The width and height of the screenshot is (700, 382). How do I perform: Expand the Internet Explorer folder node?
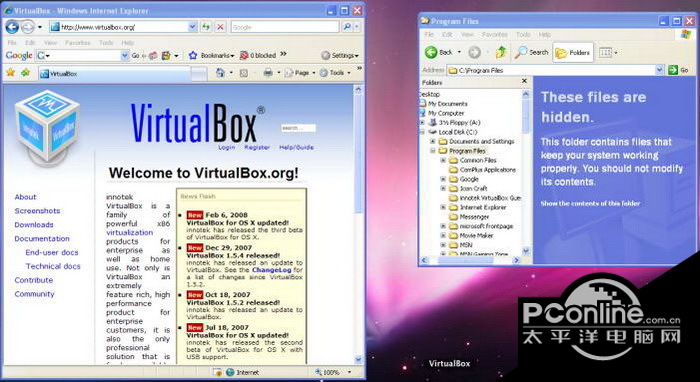(443, 208)
